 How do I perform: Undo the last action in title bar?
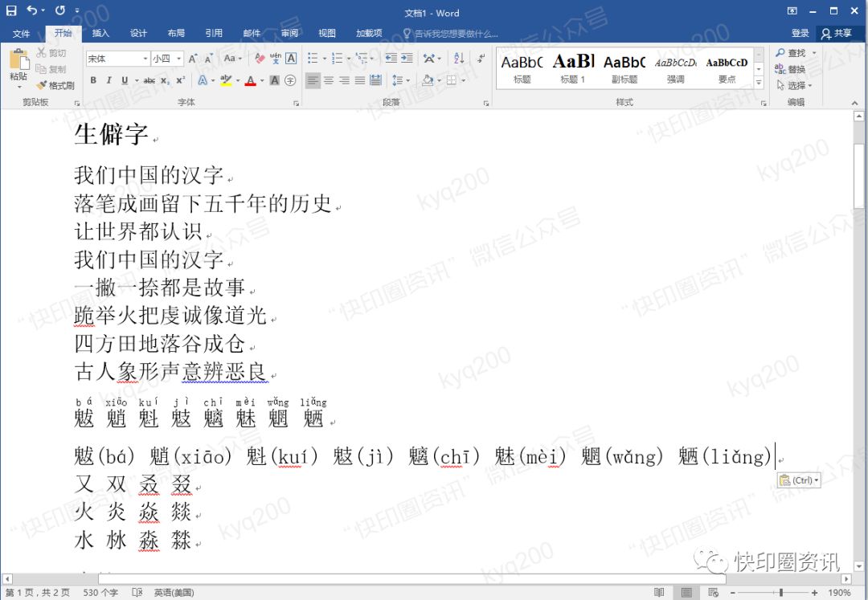32,10
